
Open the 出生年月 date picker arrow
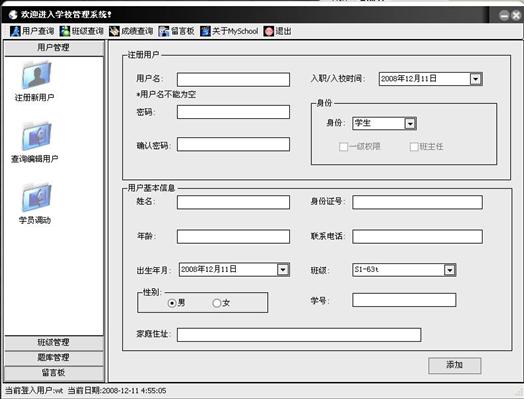pos(283,270)
